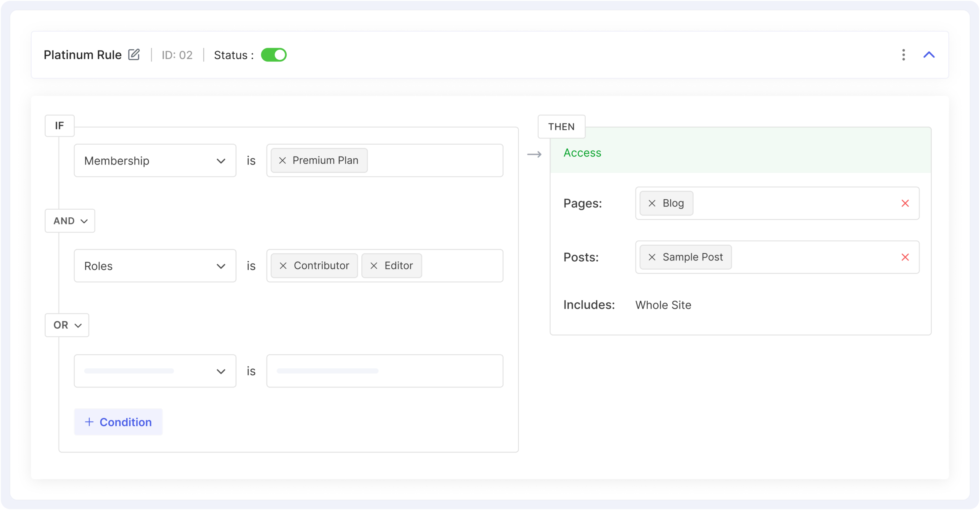Change the OR operator dropdown

tap(67, 325)
